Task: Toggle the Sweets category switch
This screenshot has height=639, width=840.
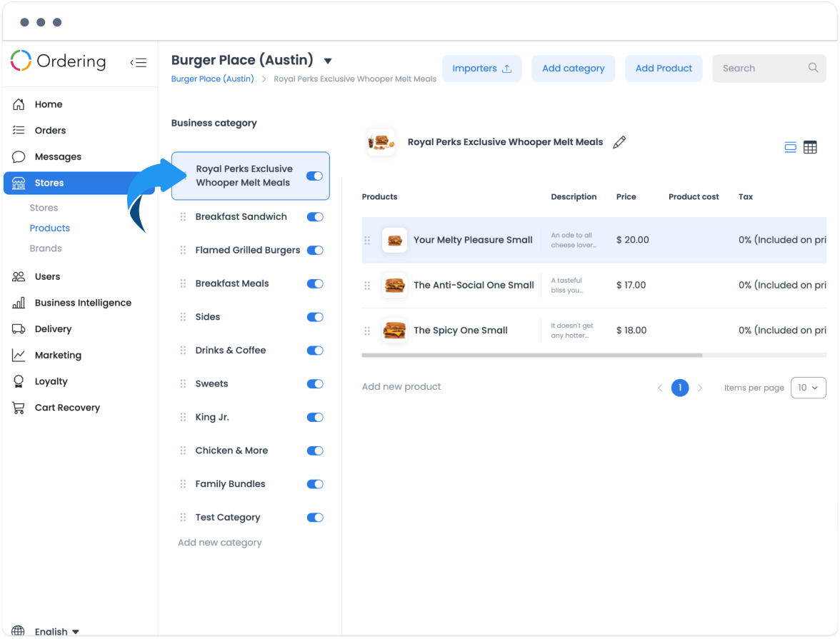Action: 315,384
